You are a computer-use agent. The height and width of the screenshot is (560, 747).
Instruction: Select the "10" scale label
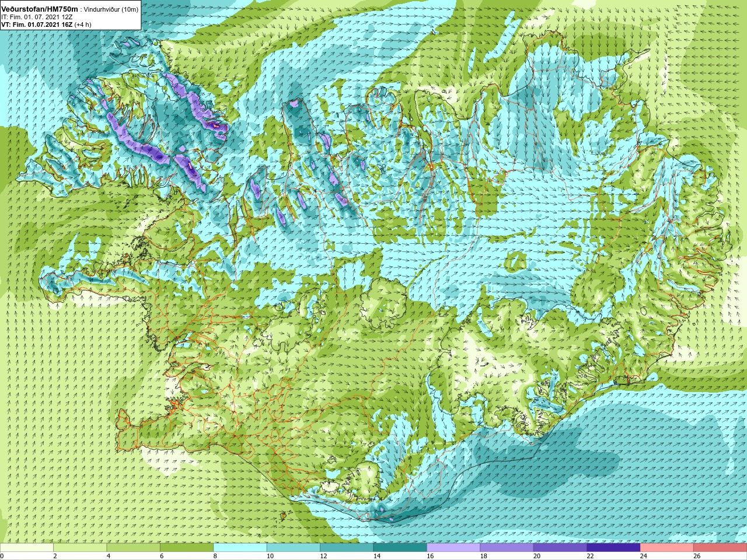point(270,556)
